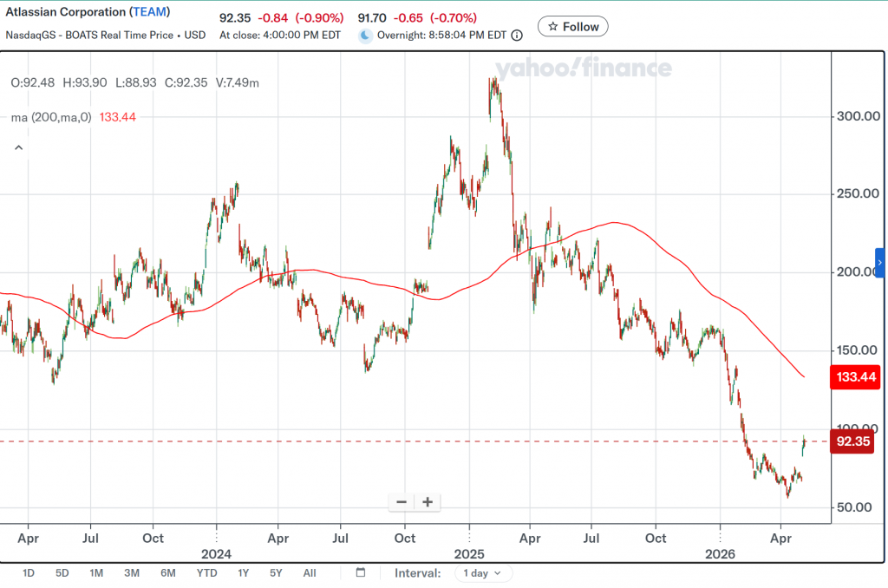Image resolution: width=888 pixels, height=588 pixels.
Task: Select the 1D range tab
Action: point(29,573)
